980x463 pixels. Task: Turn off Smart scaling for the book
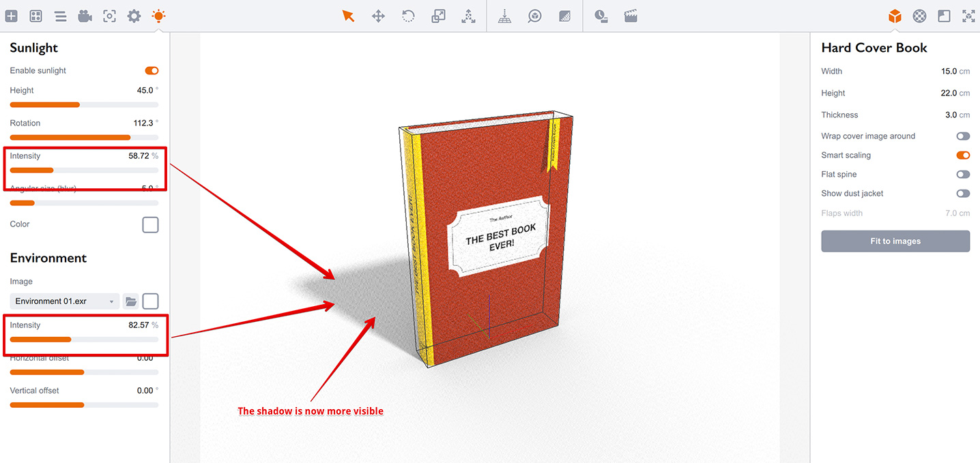tap(963, 155)
